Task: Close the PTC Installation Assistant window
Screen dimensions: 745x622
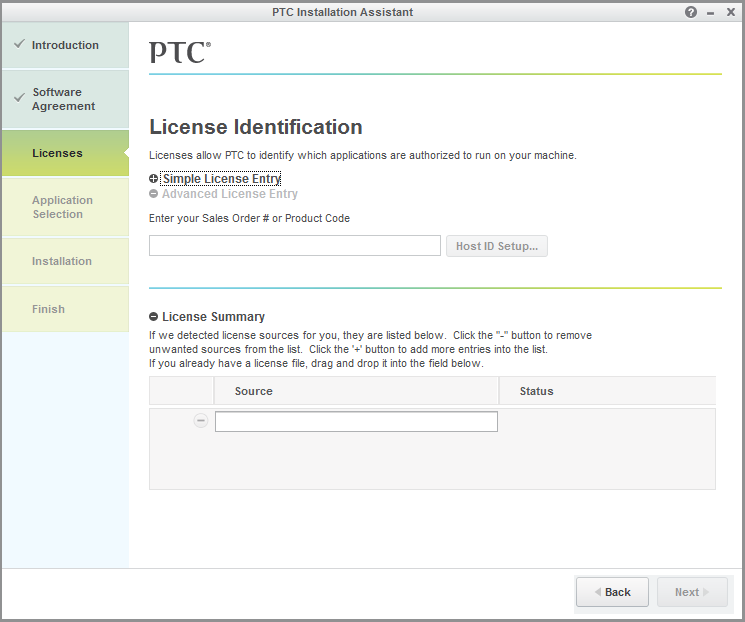Action: pyautogui.click(x=731, y=12)
